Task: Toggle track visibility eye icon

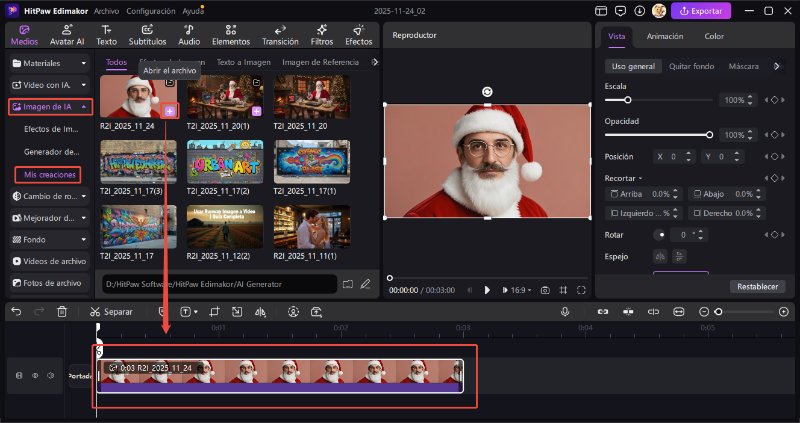Action: [x=35, y=376]
